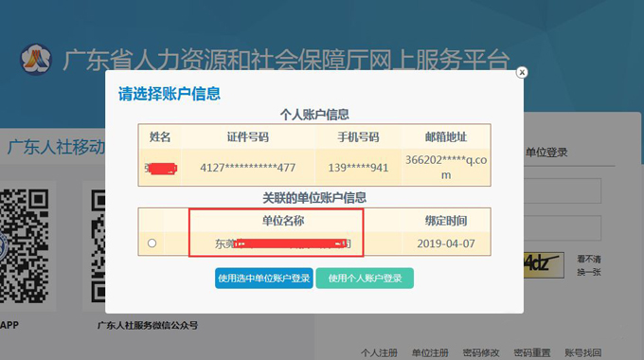Click the 个人账户信息 heading

tap(314, 115)
